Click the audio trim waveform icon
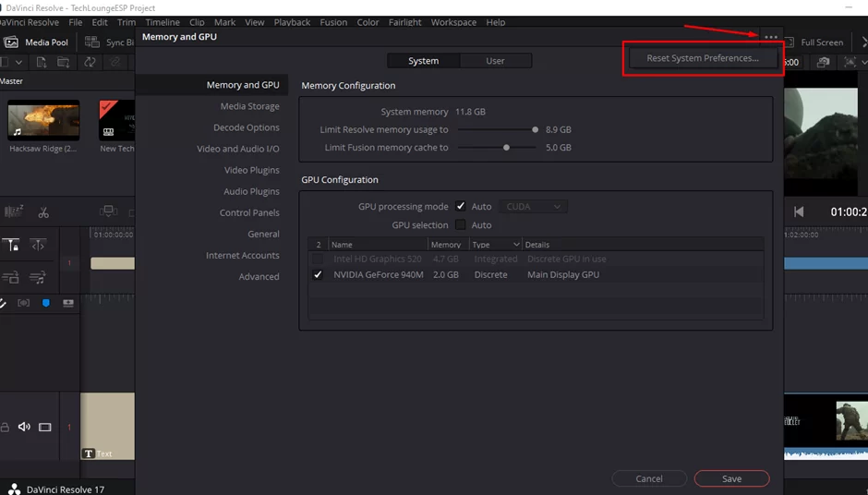This screenshot has width=868, height=495. pos(24,303)
